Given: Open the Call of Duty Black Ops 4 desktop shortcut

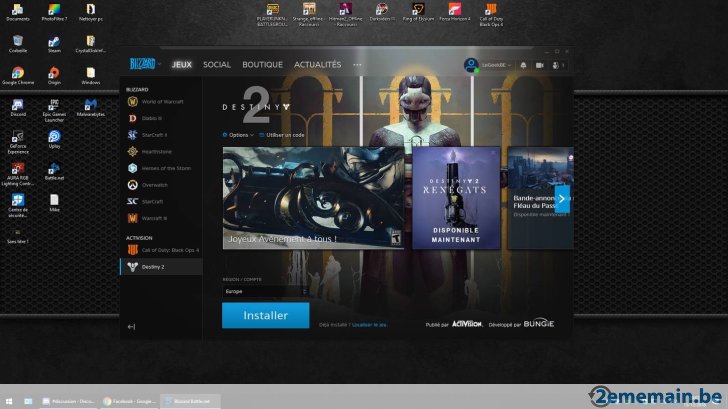Looking at the screenshot, I should point(491,15).
